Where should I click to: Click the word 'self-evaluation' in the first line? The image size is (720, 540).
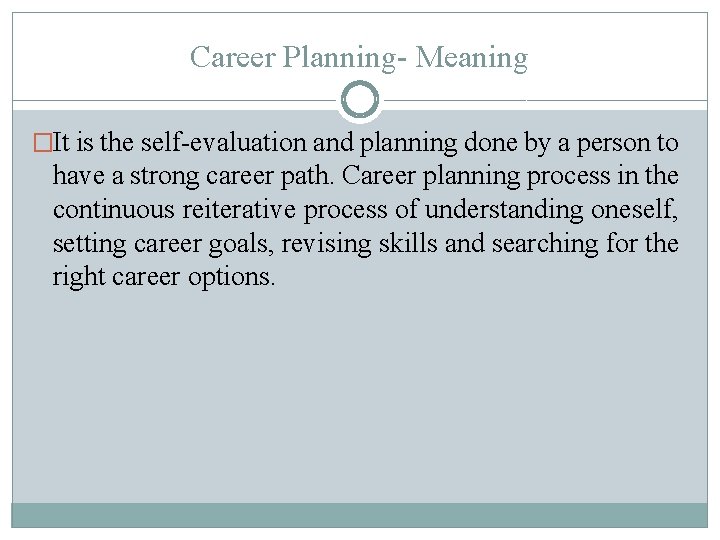pyautogui.click(x=223, y=142)
